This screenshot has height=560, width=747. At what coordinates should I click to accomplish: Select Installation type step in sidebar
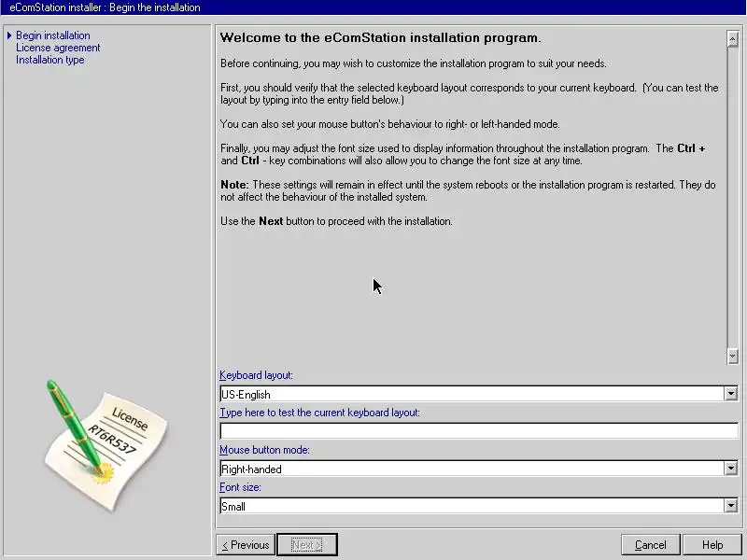[50, 60]
